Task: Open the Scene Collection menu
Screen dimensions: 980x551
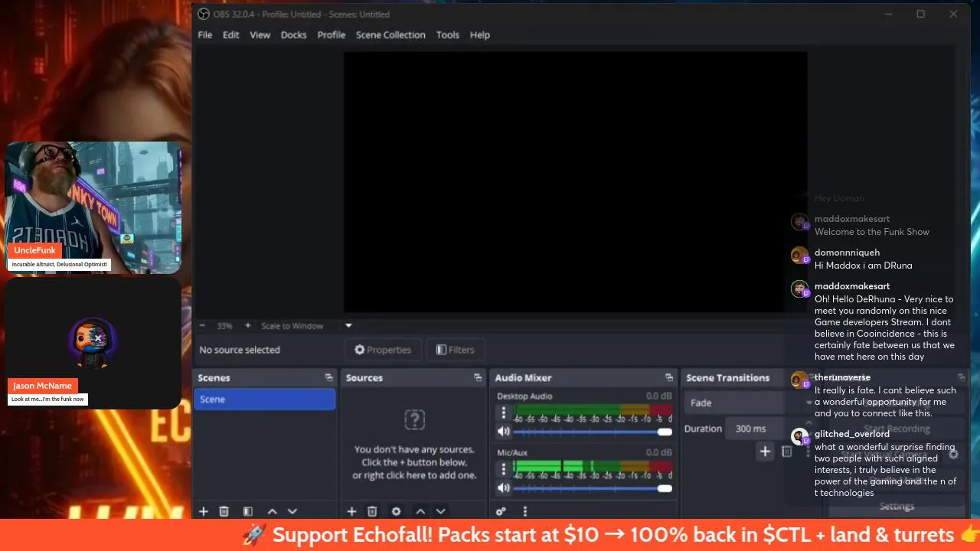Action: 390,34
